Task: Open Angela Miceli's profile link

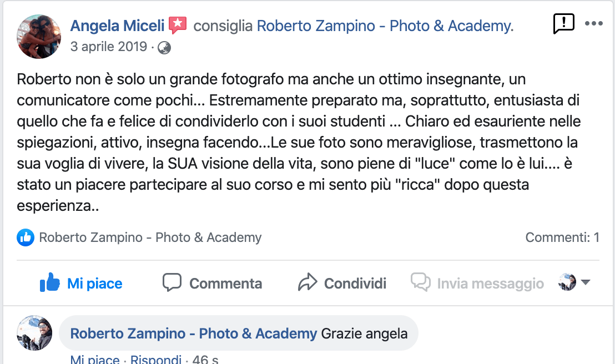Action: coord(118,25)
